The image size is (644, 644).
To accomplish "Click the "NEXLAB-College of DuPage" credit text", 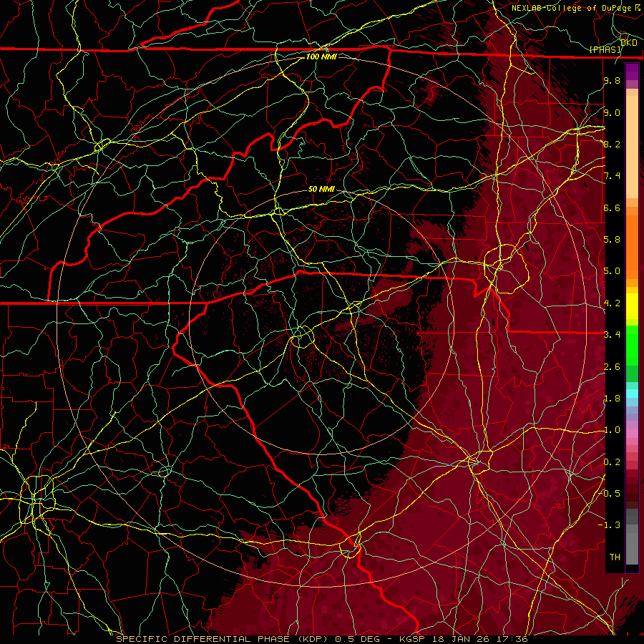I will coord(571,8).
